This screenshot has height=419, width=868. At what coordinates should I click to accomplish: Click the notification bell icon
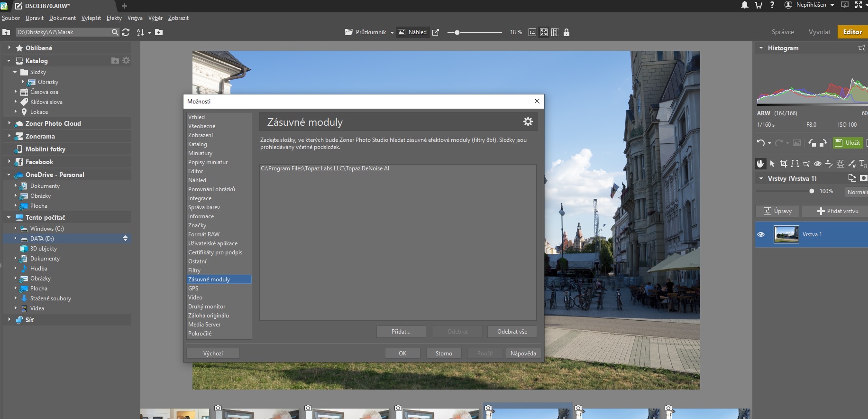[x=745, y=5]
